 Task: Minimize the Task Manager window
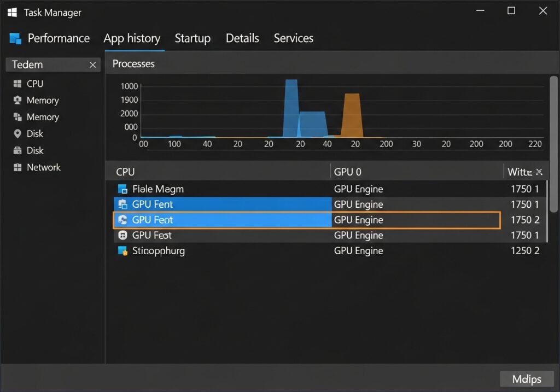click(480, 11)
